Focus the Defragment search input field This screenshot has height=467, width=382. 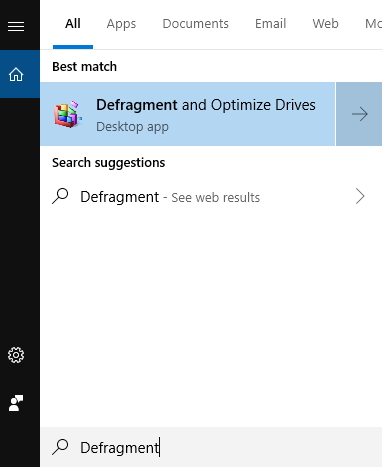(x=211, y=447)
